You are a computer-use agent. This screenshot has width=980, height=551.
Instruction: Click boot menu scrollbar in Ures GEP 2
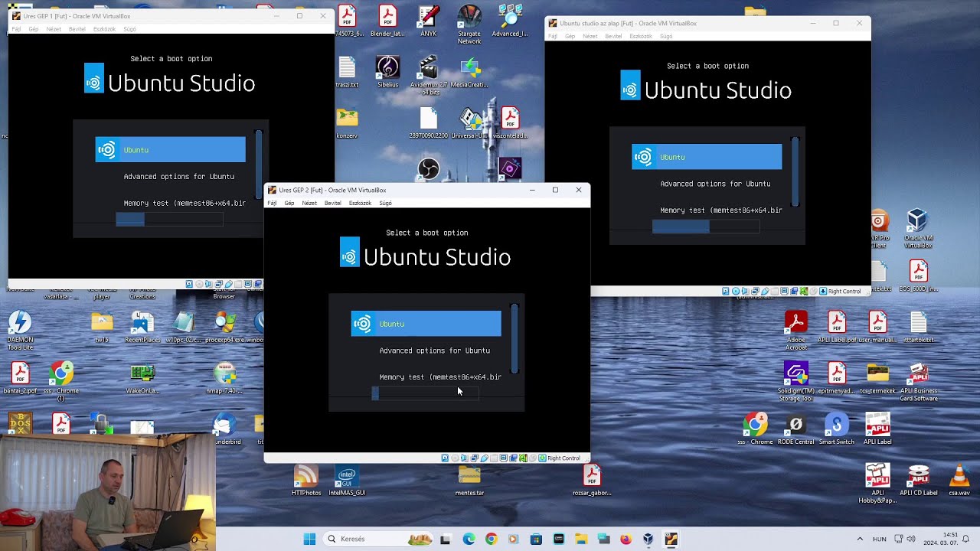pyautogui.click(x=514, y=339)
